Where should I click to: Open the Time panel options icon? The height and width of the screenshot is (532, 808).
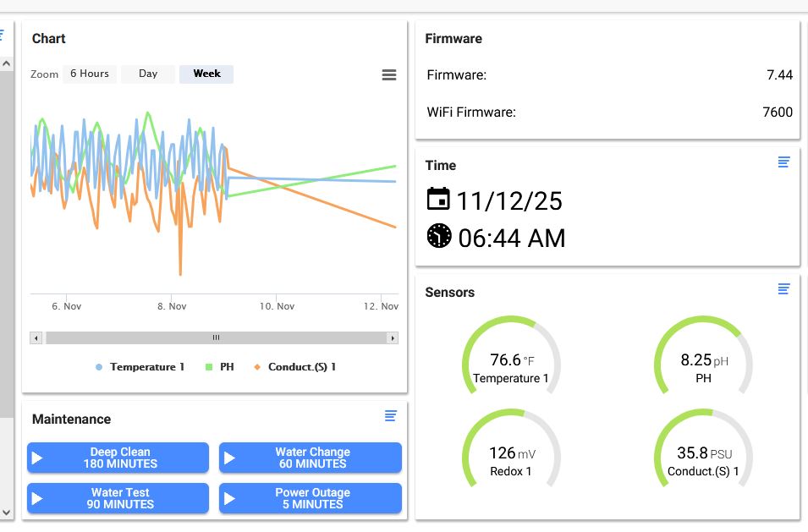pos(783,162)
